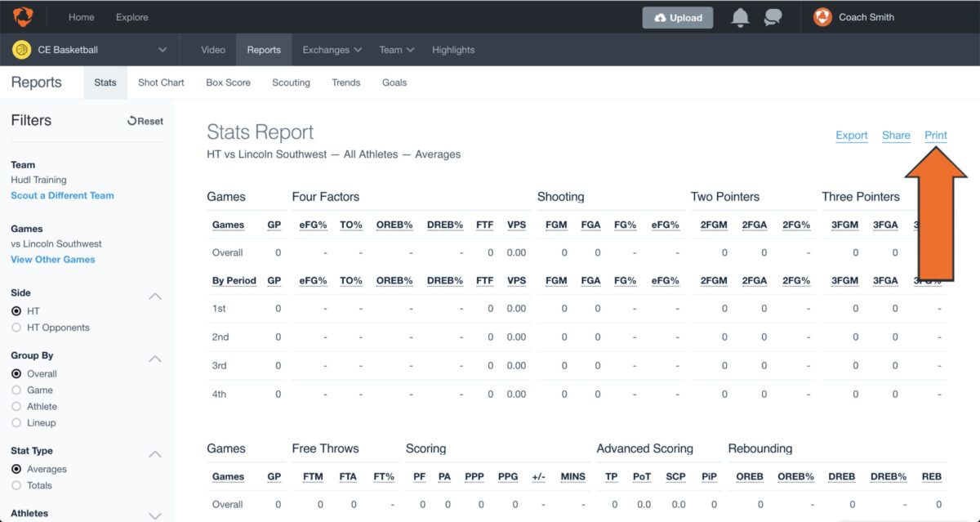980x522 pixels.
Task: Click the REB column header
Action: (932, 477)
